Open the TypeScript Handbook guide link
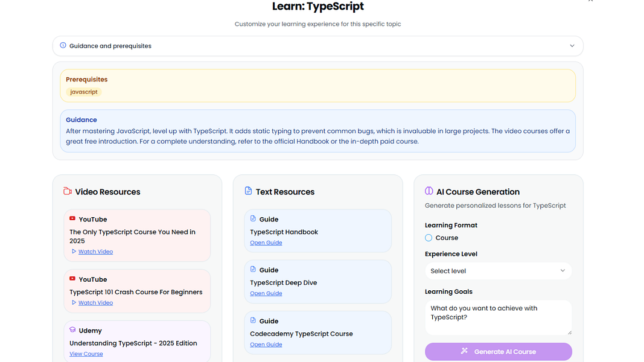 [266, 243]
